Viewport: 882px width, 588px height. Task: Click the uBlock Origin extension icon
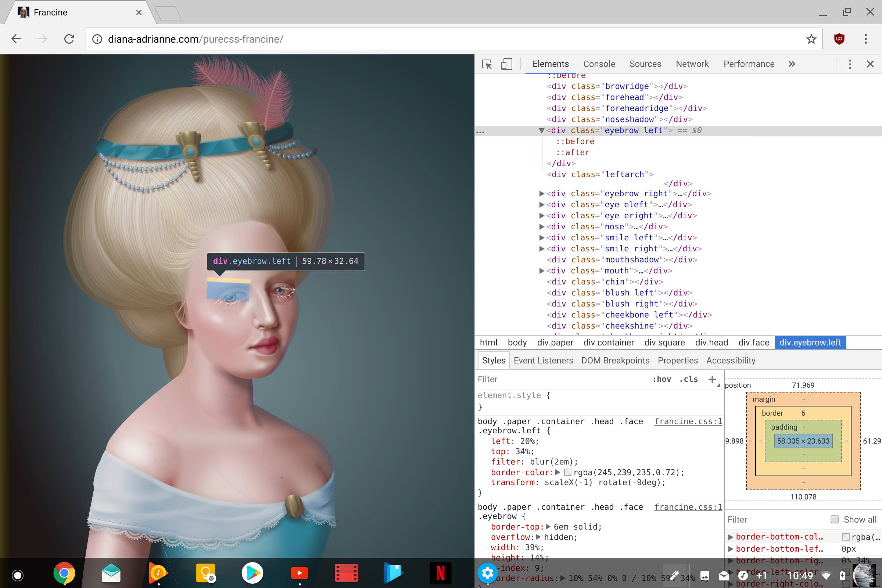pos(839,39)
